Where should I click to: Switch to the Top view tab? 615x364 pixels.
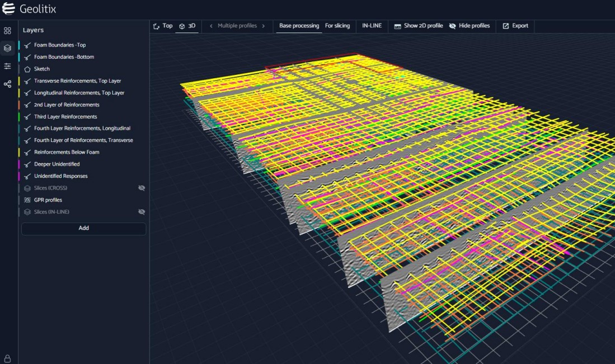click(163, 26)
